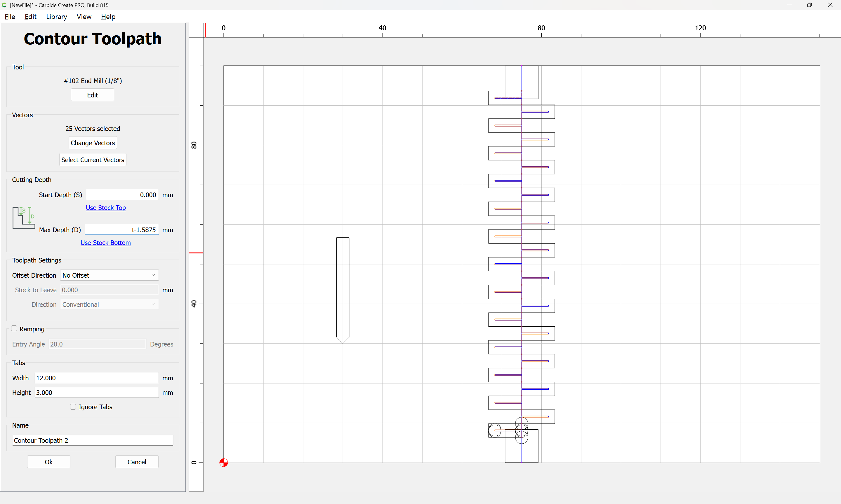Click the circle at tab slot end
This screenshot has width=841, height=504.
click(495, 430)
